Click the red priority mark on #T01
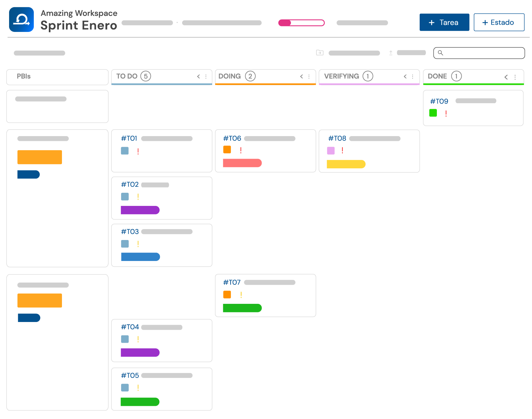The image size is (532, 419). [x=138, y=151]
